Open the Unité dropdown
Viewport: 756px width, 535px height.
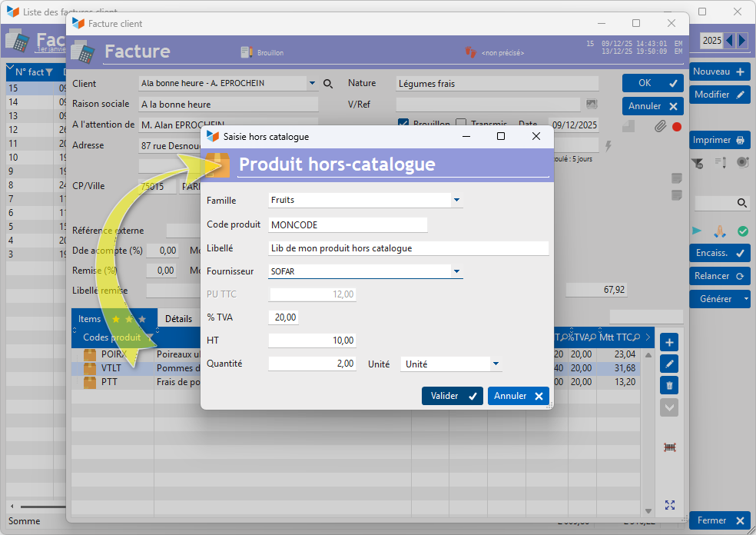click(x=496, y=364)
